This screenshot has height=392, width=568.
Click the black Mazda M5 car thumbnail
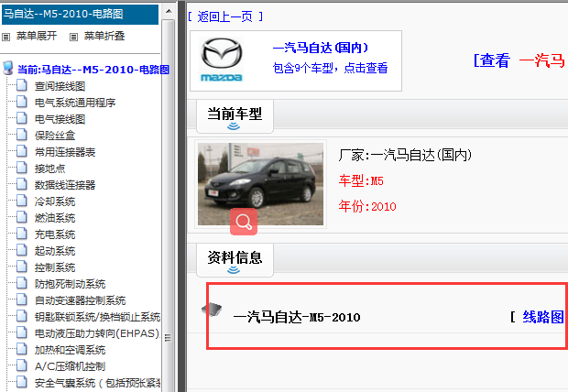click(260, 184)
